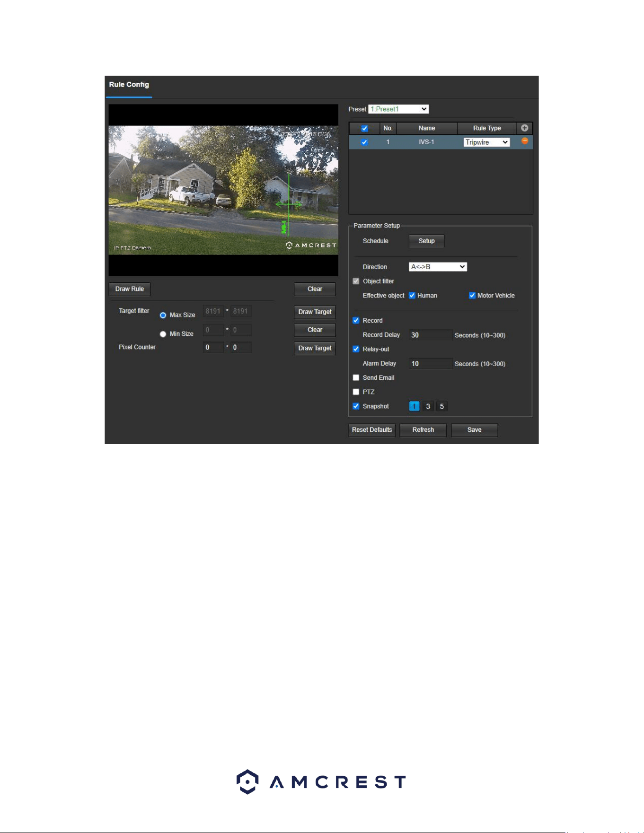Click the Alarm Delay input field

[x=431, y=364]
